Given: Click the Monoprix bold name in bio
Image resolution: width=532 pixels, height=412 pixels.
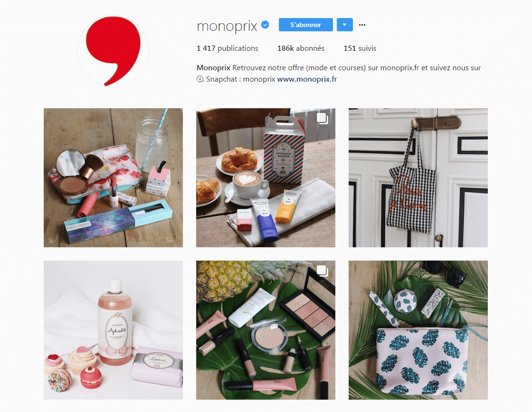Looking at the screenshot, I should tap(213, 67).
